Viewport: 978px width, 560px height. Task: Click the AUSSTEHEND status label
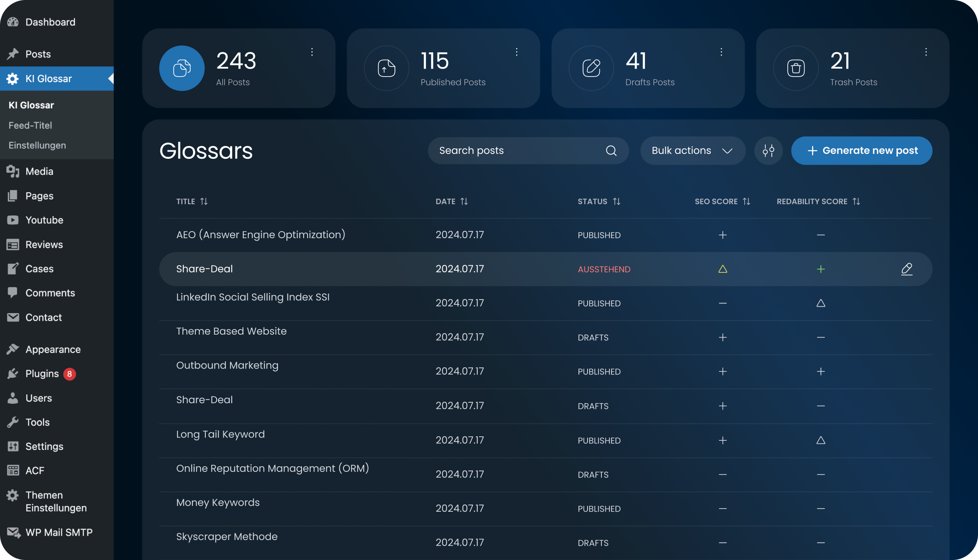click(604, 270)
